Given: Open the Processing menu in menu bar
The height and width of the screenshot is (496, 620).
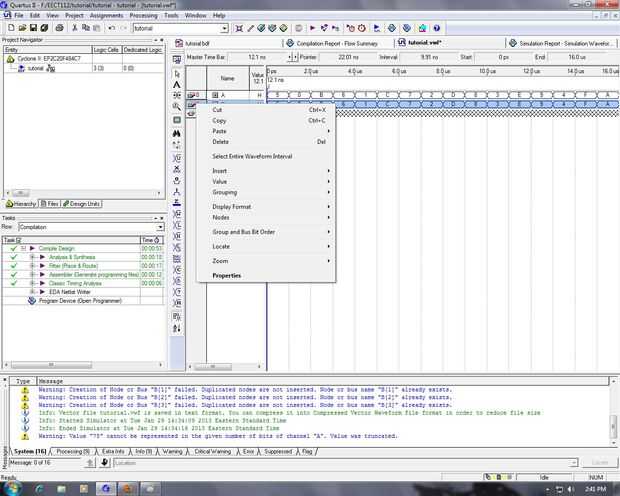Looking at the screenshot, I should click(144, 15).
